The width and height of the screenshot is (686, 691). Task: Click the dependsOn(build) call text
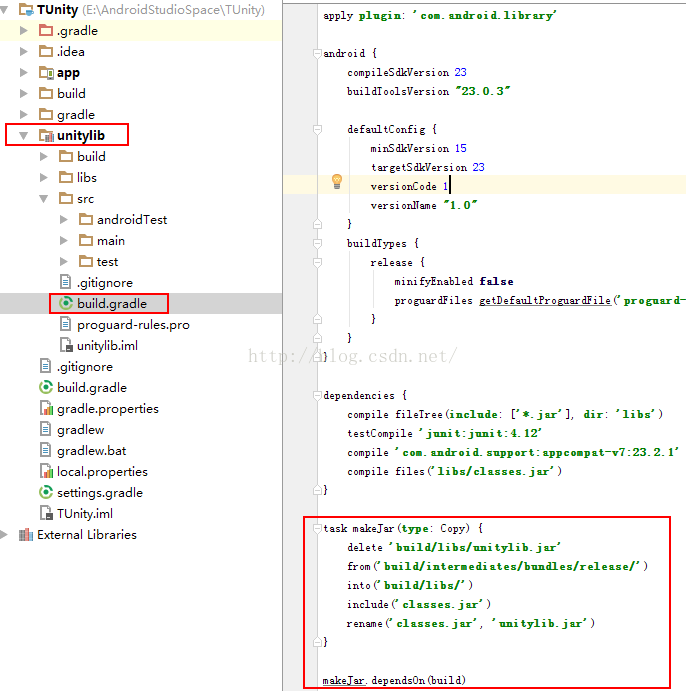pyautogui.click(x=418, y=680)
